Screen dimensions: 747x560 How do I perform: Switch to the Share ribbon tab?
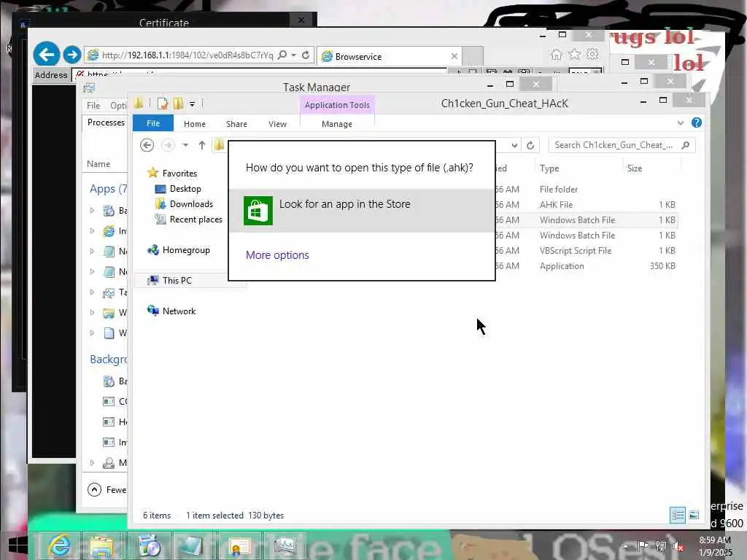pyautogui.click(x=236, y=124)
